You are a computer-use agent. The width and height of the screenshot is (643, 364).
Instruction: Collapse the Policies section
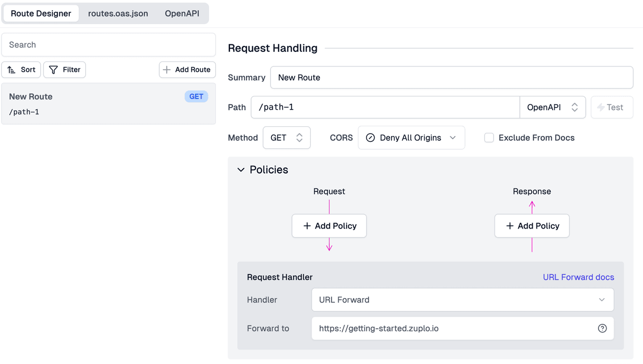(x=241, y=170)
